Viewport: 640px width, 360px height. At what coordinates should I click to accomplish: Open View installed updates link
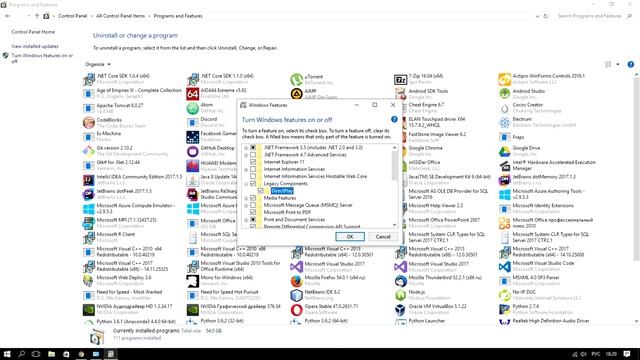35,46
